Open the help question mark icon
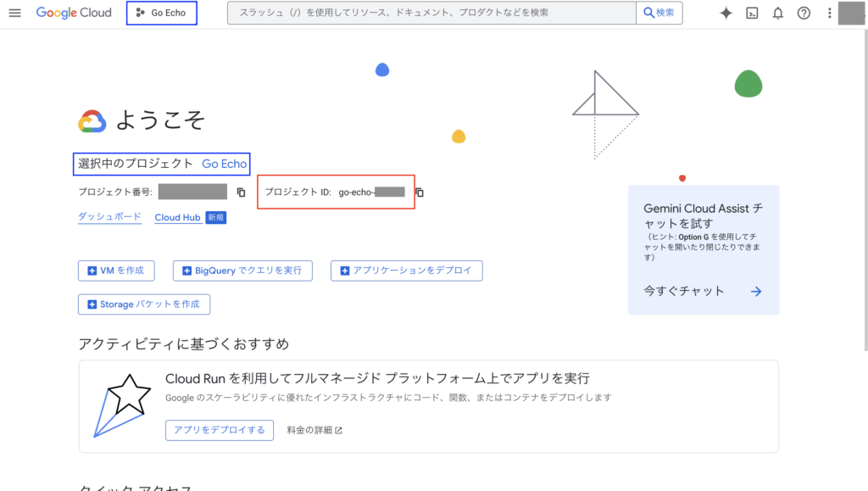 point(804,14)
